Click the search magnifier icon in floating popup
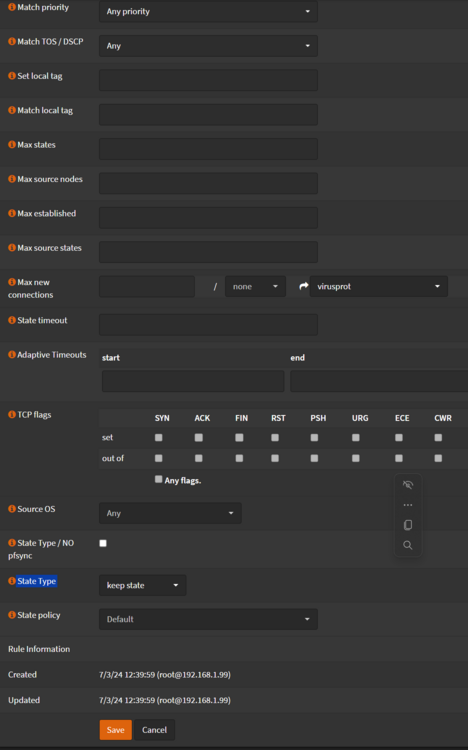This screenshot has width=468, height=750. coord(408,545)
